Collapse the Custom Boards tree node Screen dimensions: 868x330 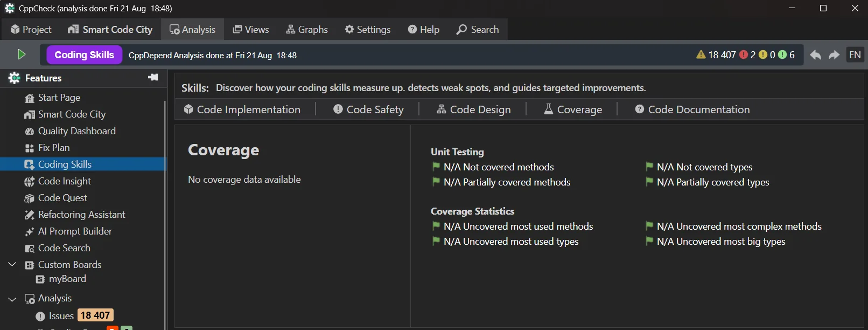point(12,265)
